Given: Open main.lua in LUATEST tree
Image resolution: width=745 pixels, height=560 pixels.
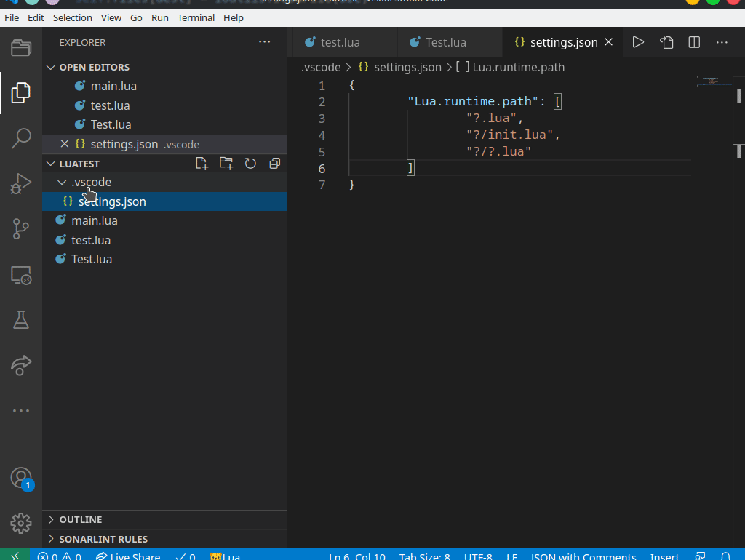Looking at the screenshot, I should click(164, 221).
